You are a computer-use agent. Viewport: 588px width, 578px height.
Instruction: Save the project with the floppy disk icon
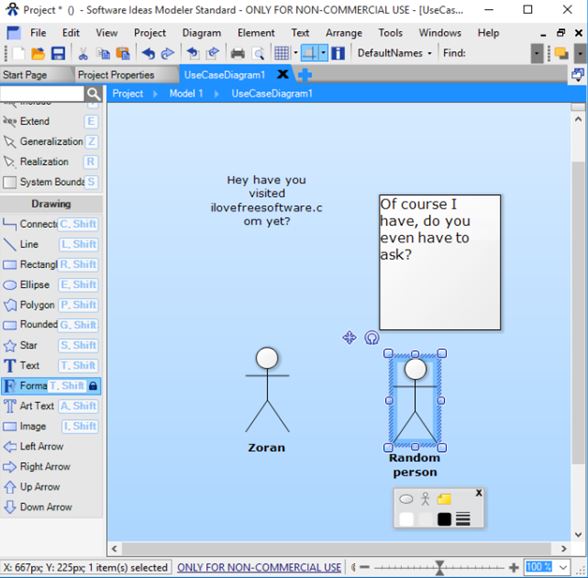pos(58,54)
